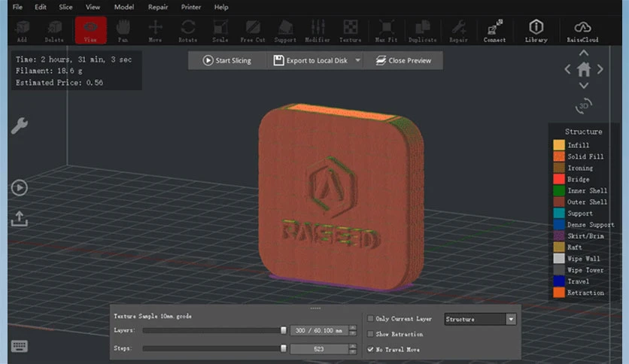Increment the Layers value stepper up
This screenshot has height=364, width=629.
tap(353, 328)
